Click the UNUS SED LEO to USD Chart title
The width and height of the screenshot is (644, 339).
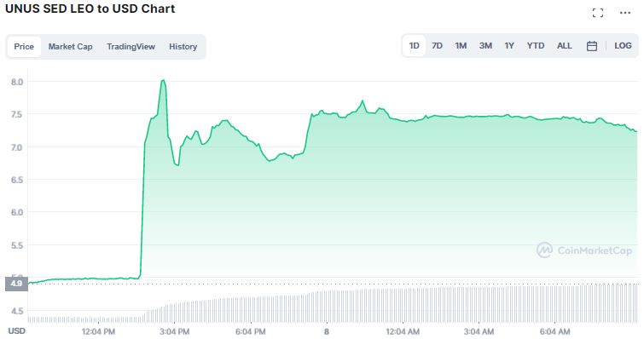tap(90, 9)
